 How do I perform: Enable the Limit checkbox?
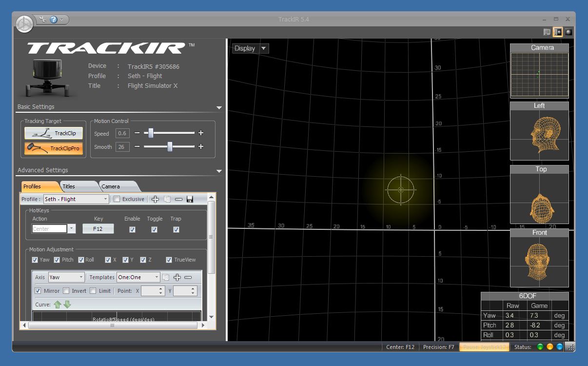[x=93, y=291]
